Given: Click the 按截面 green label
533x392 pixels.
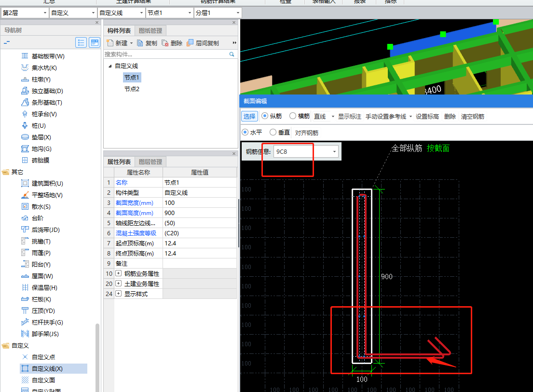Looking at the screenshot, I should pos(438,148).
